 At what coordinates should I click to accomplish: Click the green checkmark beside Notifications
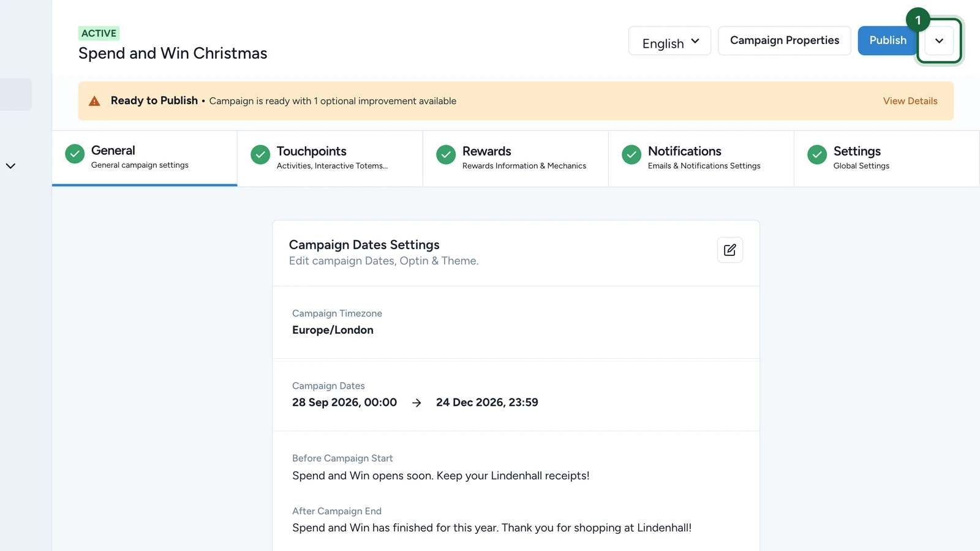click(x=631, y=155)
